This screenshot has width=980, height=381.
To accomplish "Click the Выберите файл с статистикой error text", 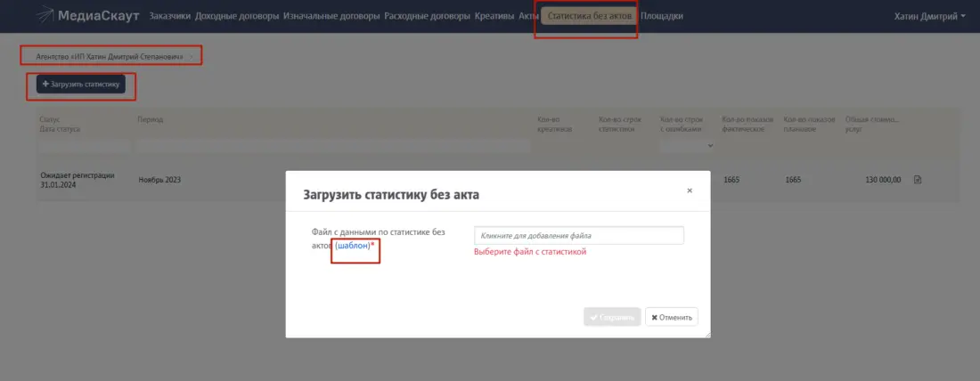I will (530, 252).
